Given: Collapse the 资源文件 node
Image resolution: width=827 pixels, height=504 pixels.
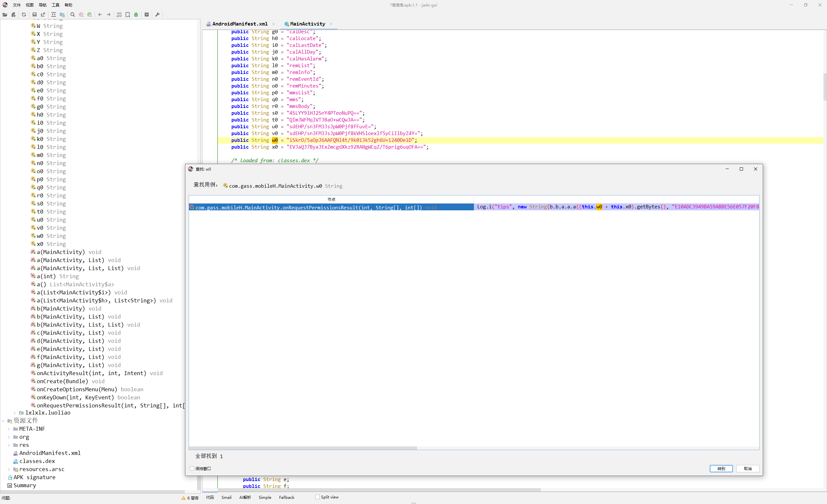Looking at the screenshot, I should pos(3,421).
